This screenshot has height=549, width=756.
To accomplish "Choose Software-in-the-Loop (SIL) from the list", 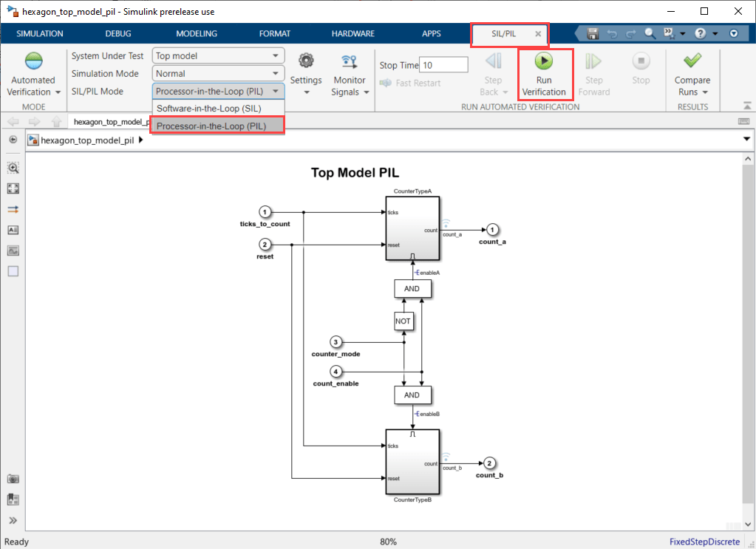I will (209, 108).
